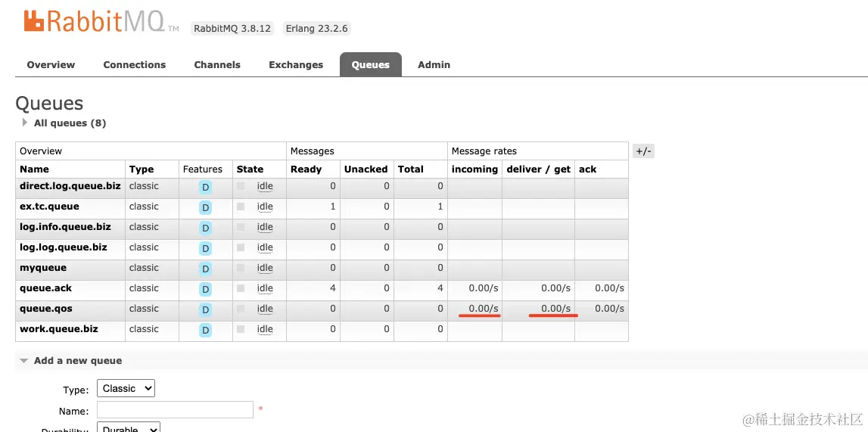Open the queue Type dropdown
This screenshot has width=868, height=432.
[126, 388]
